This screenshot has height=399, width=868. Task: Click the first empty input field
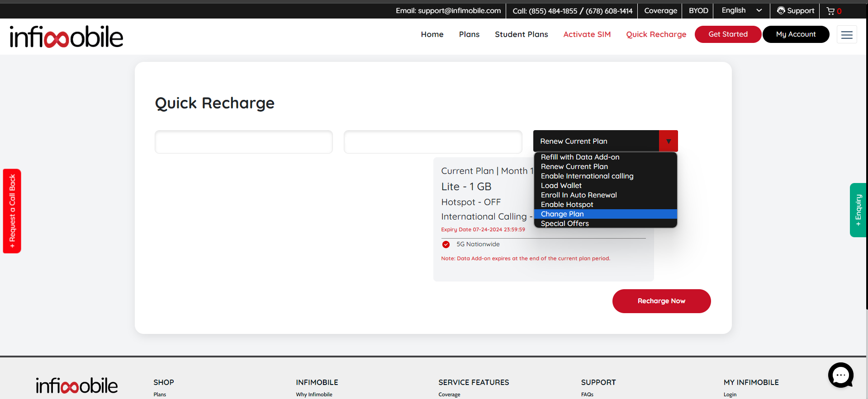[244, 142]
